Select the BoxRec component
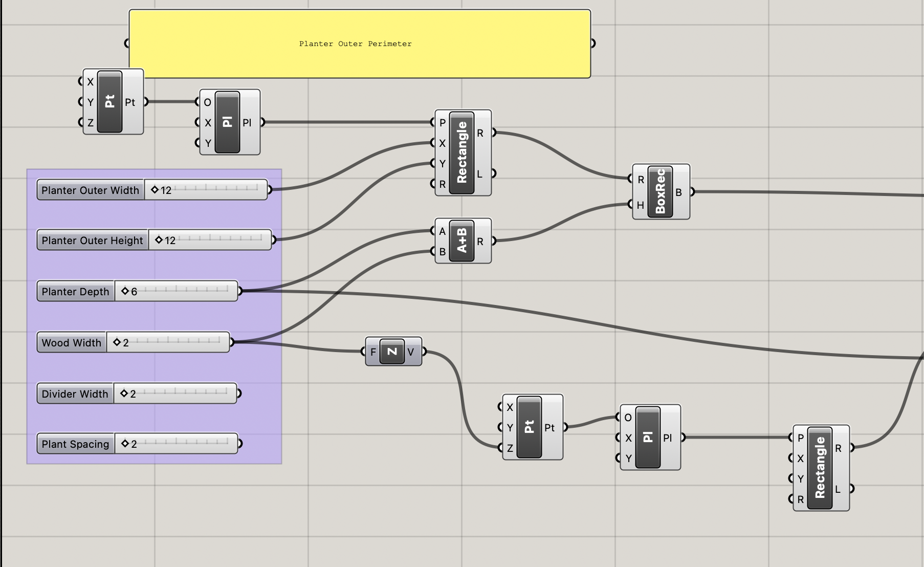This screenshot has height=567, width=924. [660, 192]
